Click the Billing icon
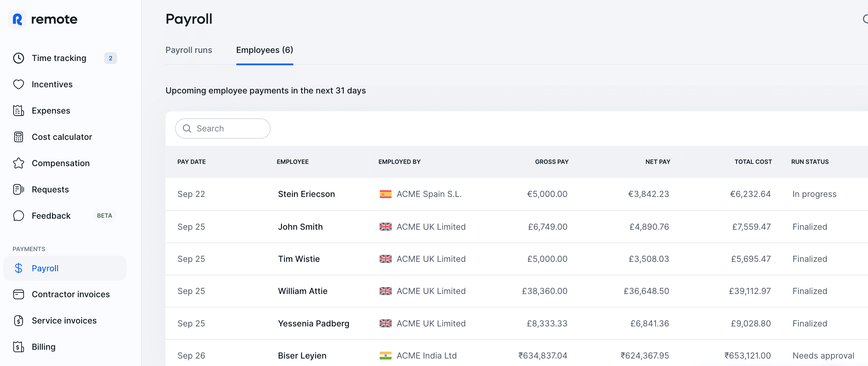This screenshot has width=868, height=366. (19, 347)
